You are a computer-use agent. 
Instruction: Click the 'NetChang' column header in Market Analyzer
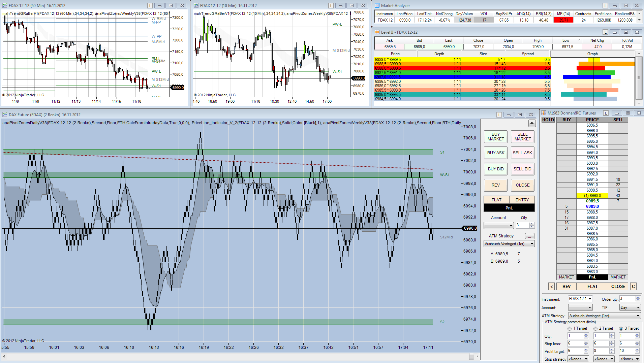pos(444,14)
